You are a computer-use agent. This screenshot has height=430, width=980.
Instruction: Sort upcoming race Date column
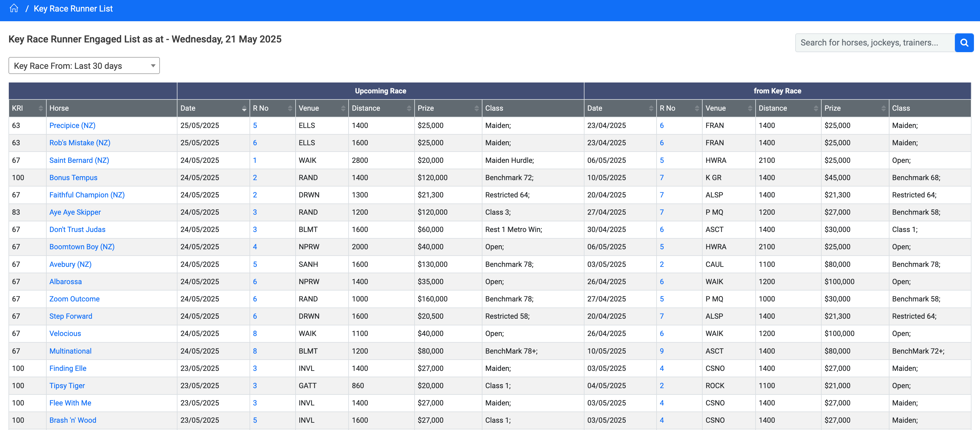(244, 109)
